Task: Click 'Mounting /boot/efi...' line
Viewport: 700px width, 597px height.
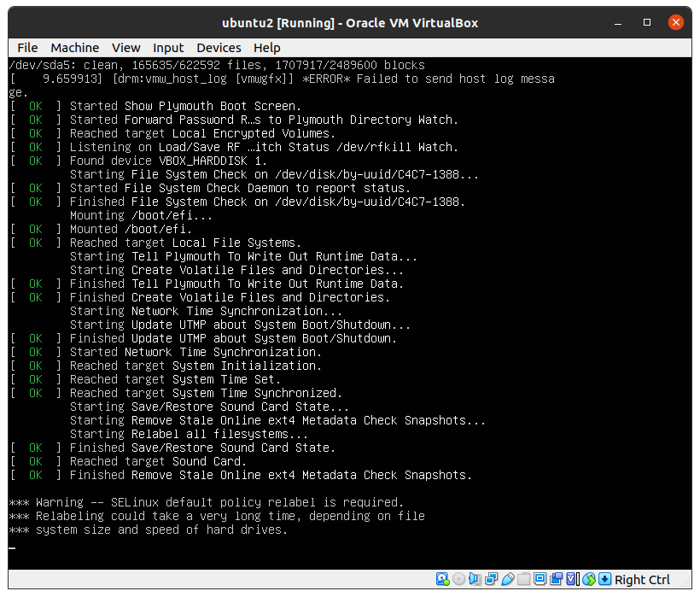Action: tap(141, 216)
